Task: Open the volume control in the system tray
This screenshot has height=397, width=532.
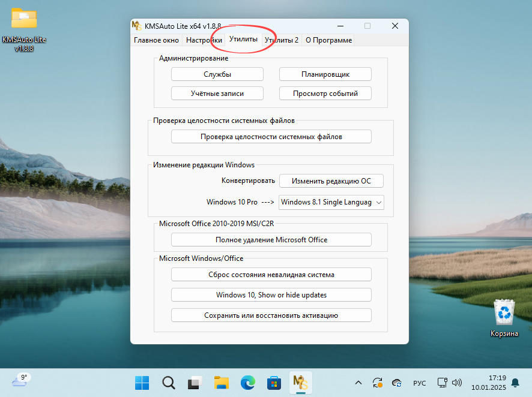Action: point(458,383)
